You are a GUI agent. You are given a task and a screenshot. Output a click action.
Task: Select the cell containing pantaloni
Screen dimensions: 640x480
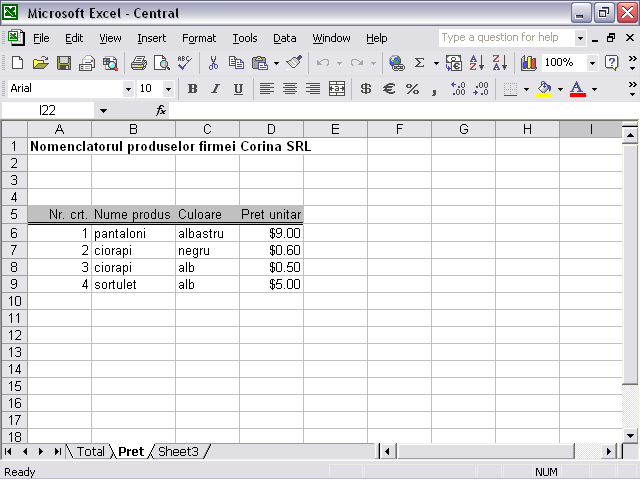pos(133,233)
